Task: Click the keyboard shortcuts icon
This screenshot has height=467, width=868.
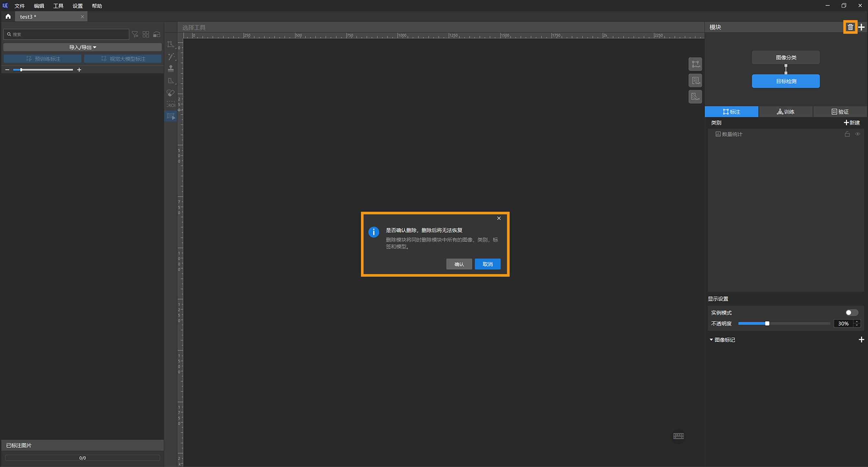Action: coord(678,436)
